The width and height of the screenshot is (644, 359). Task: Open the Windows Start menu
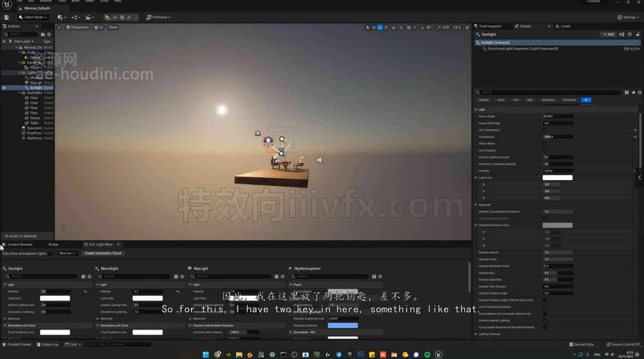[206, 355]
